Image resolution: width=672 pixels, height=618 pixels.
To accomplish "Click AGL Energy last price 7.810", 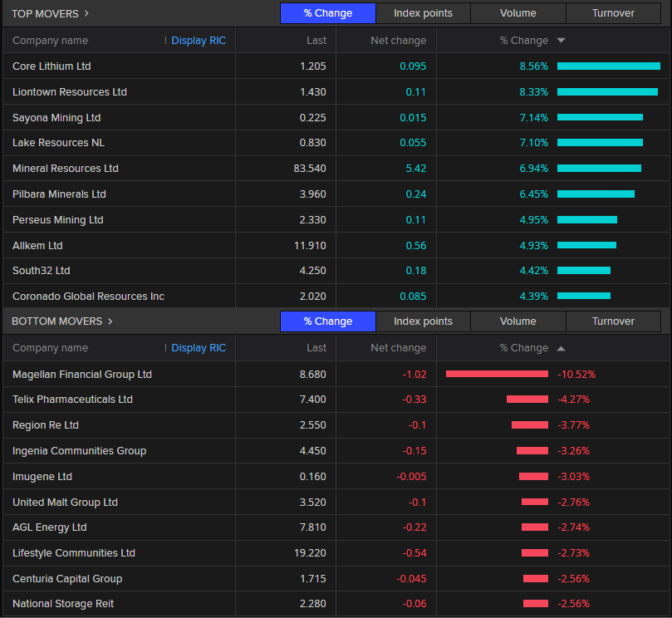I will 313,527.
